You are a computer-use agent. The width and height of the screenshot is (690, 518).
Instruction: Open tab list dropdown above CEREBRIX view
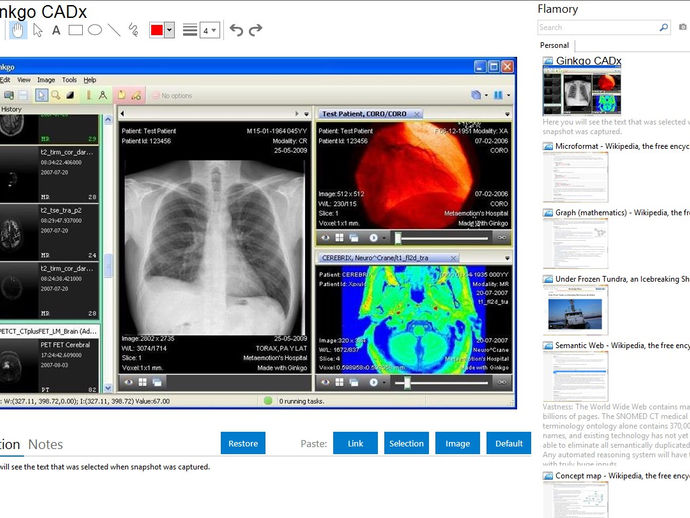point(507,258)
